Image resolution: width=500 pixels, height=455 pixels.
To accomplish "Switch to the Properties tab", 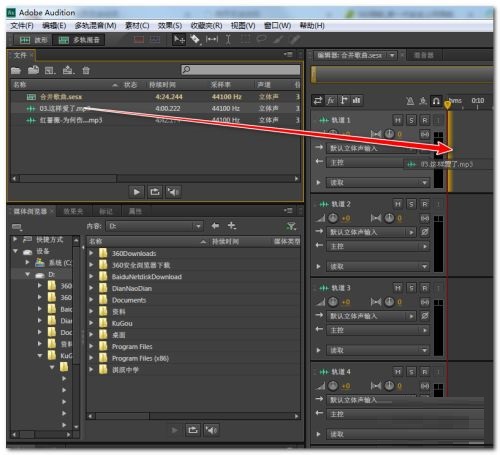I will 135,211.
